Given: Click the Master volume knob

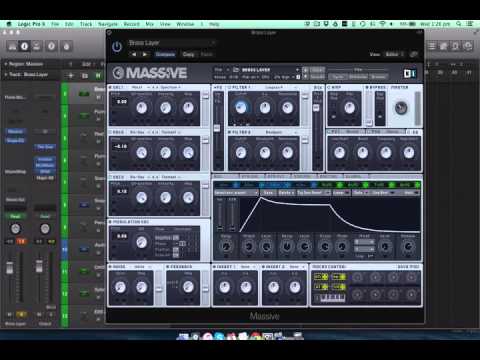Looking at the screenshot, I should (401, 108).
